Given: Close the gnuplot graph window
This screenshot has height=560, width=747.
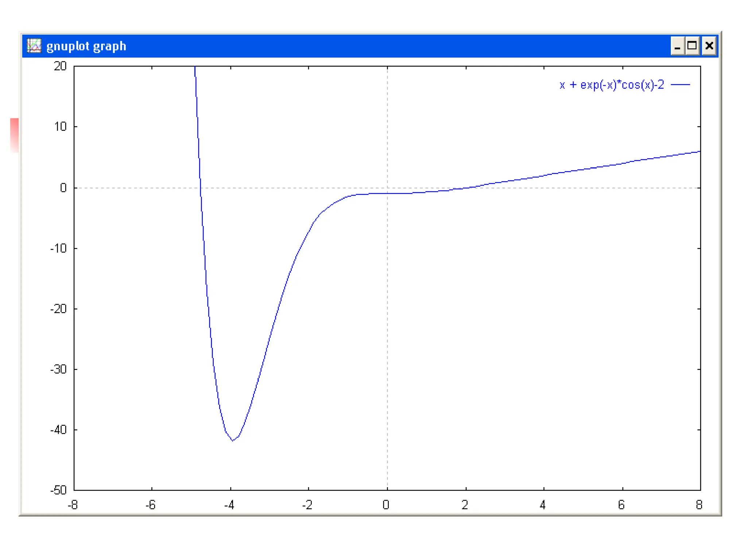Looking at the screenshot, I should (709, 46).
